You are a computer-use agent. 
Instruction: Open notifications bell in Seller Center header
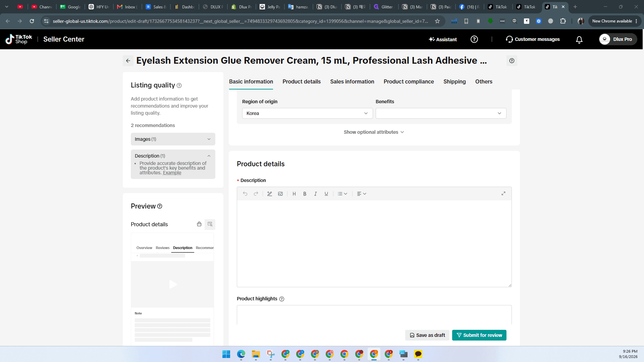tap(579, 40)
